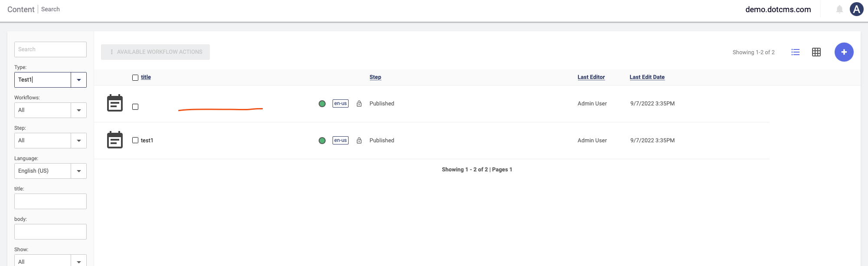868x266 pixels.
Task: Click Admin User in first row
Action: coord(592,104)
